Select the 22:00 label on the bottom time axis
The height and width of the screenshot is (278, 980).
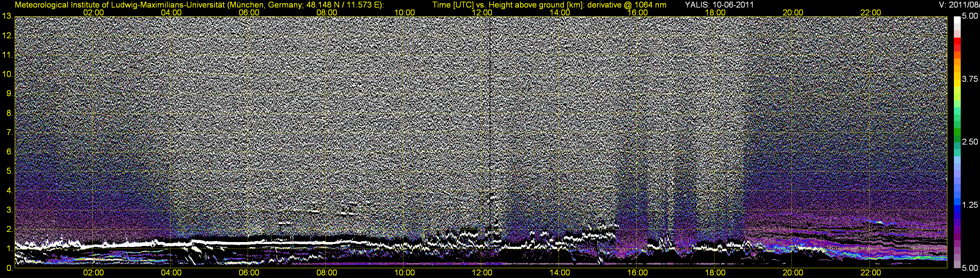(871, 273)
